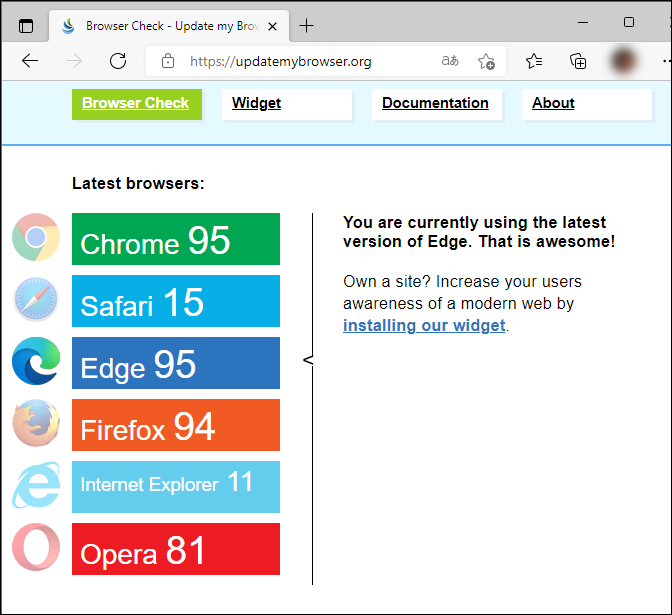Click the Safari compass logo icon

pyautogui.click(x=36, y=299)
